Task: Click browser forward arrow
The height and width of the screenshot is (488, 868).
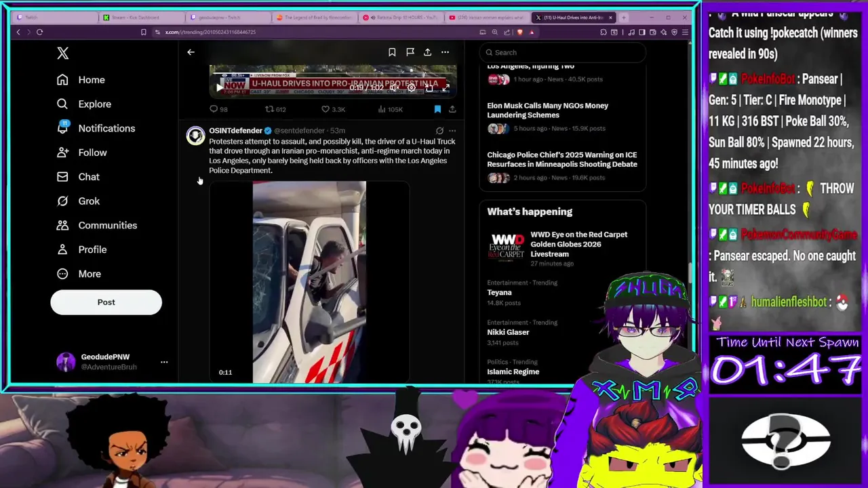Action: [28, 32]
